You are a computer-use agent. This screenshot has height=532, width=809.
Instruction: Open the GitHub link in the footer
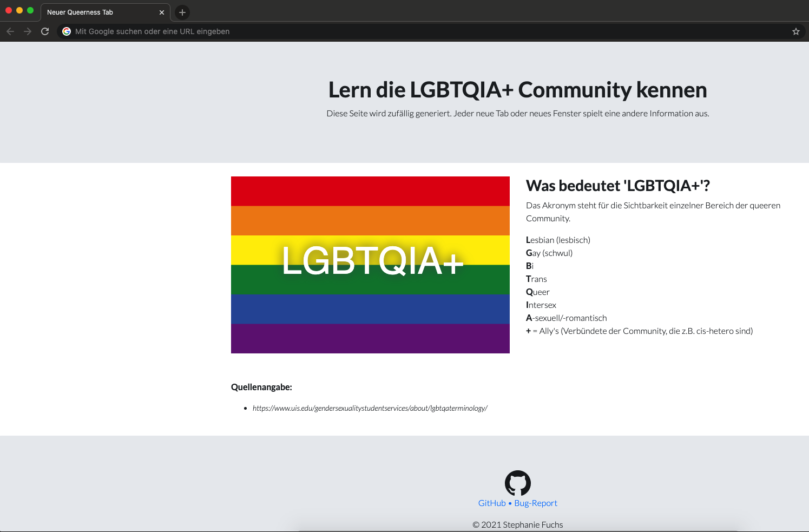492,503
